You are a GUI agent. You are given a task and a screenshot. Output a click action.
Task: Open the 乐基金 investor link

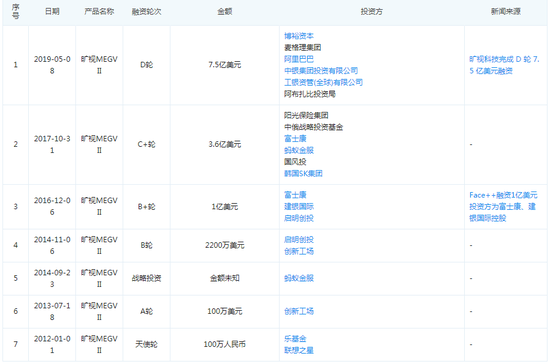point(295,338)
